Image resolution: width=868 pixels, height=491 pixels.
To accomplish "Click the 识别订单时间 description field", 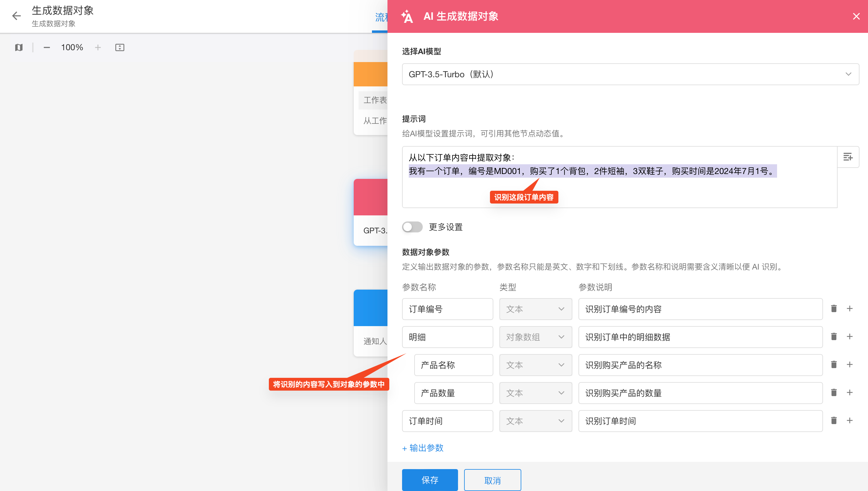I will 700,421.
